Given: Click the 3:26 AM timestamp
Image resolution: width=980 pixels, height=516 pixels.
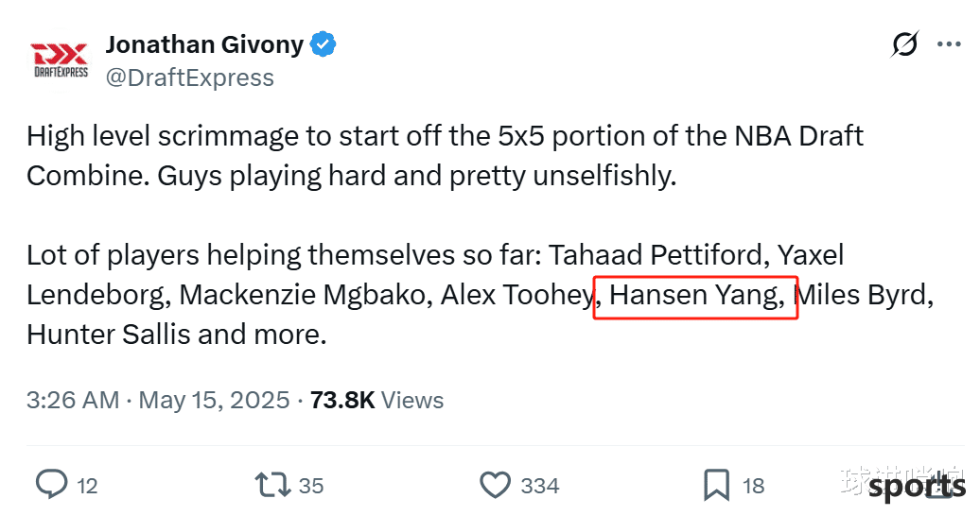Looking at the screenshot, I should (73, 400).
